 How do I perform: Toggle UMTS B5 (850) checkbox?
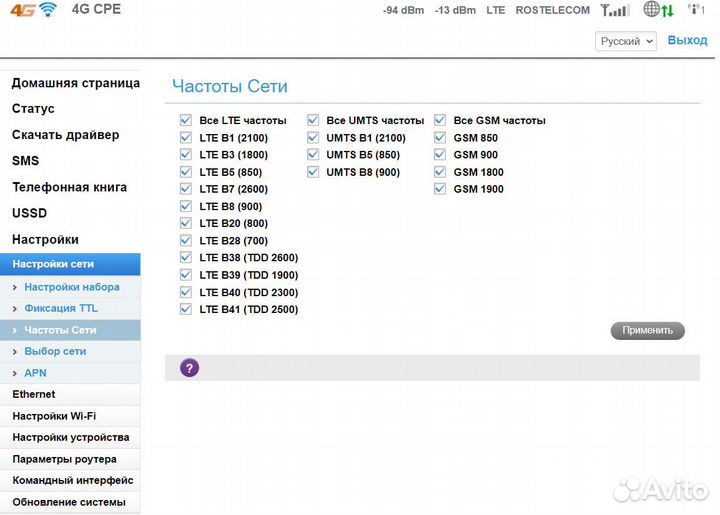pos(313,155)
